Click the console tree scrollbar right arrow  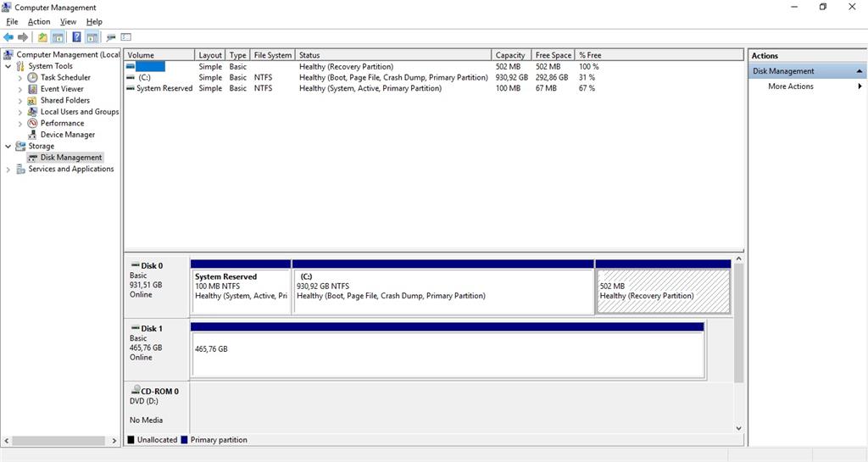114,441
